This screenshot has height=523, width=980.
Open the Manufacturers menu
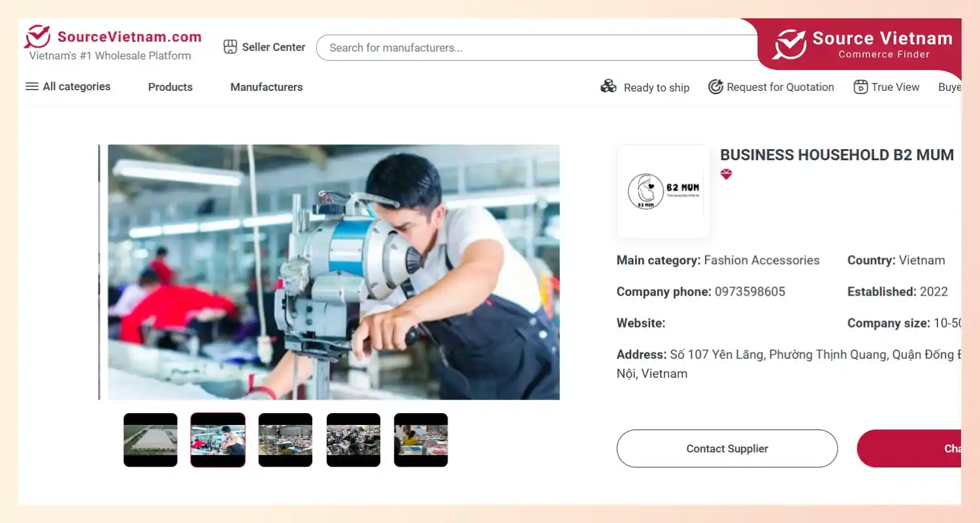point(267,87)
